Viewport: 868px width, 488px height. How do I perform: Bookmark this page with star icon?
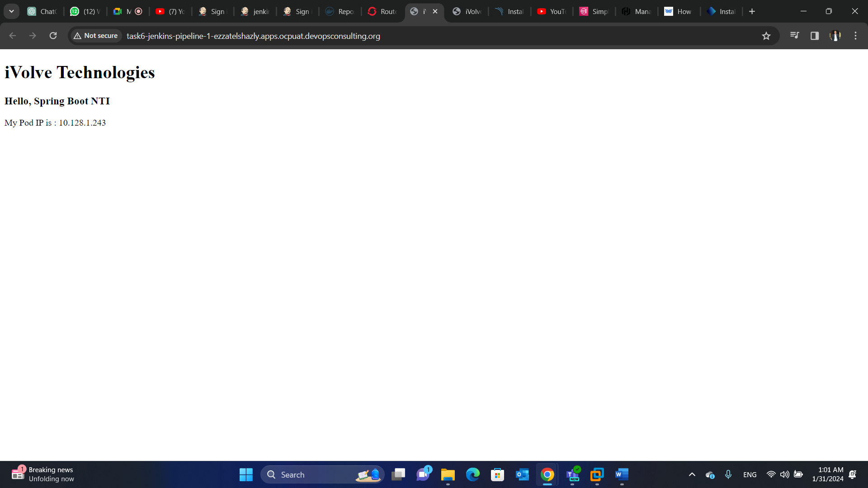point(766,36)
